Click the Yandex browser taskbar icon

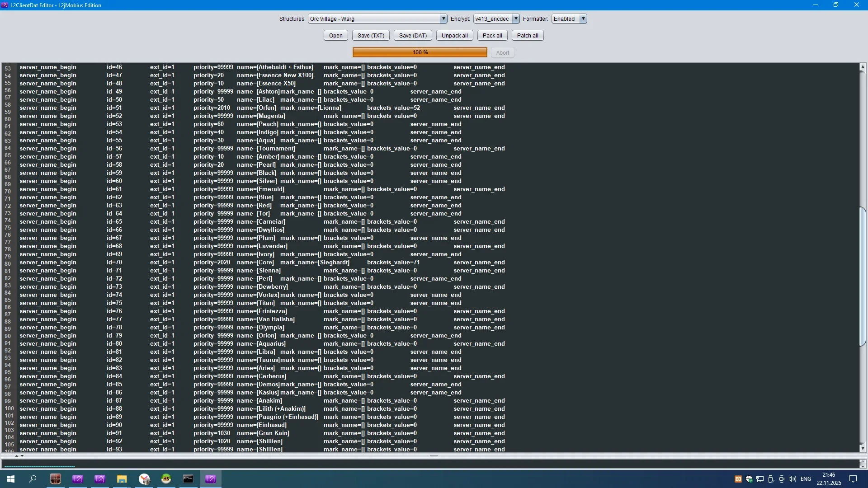(x=144, y=479)
